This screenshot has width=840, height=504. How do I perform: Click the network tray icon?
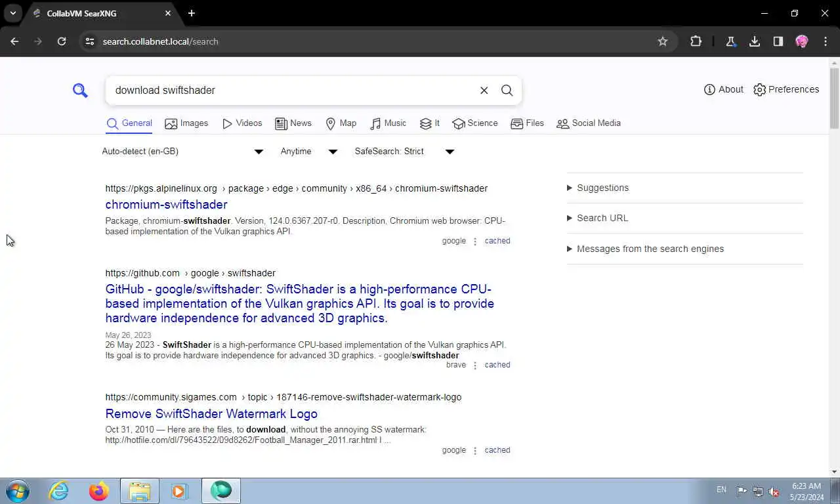[x=758, y=492]
